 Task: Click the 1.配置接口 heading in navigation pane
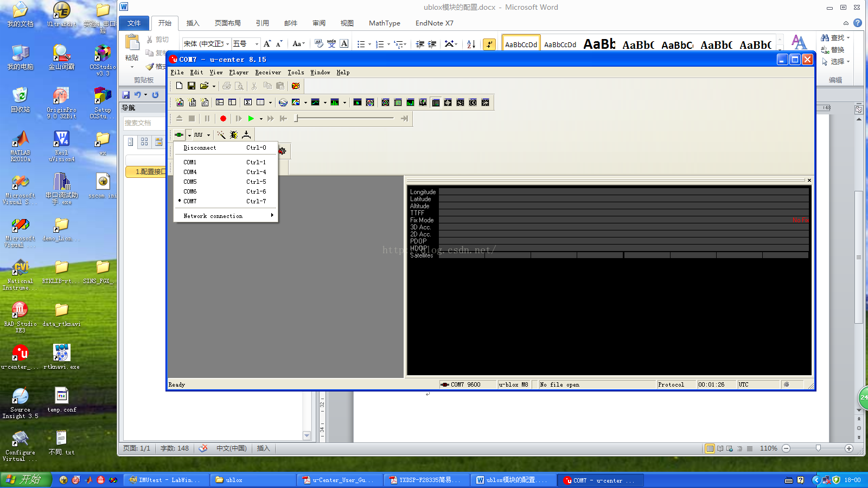pyautogui.click(x=146, y=171)
